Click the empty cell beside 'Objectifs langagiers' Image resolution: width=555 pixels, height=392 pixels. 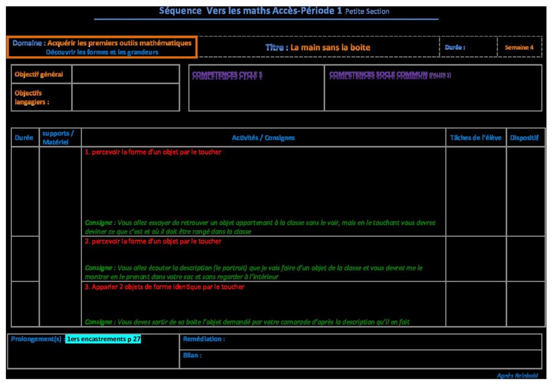[x=125, y=97]
